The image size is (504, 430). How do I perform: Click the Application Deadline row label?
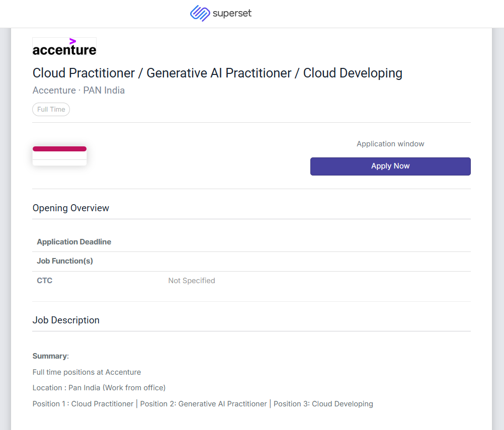(x=74, y=242)
